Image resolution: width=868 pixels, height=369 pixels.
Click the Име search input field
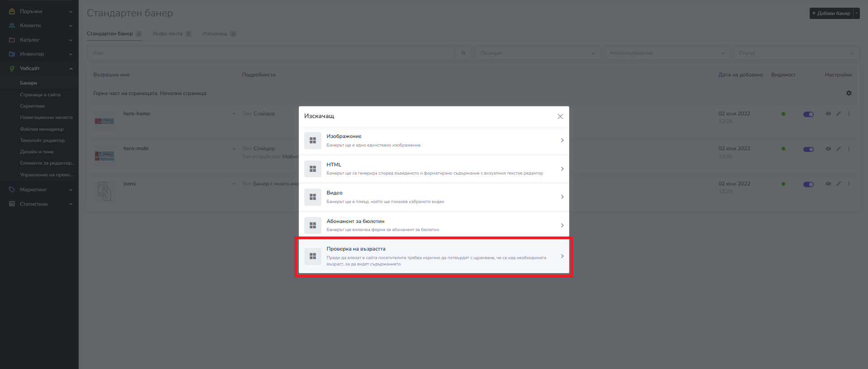271,53
